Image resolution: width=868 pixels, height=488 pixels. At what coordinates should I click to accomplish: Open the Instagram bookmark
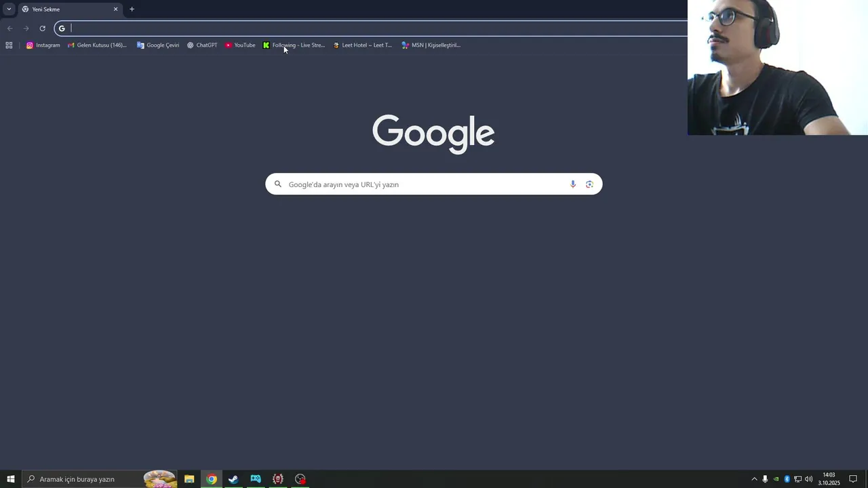tap(43, 45)
